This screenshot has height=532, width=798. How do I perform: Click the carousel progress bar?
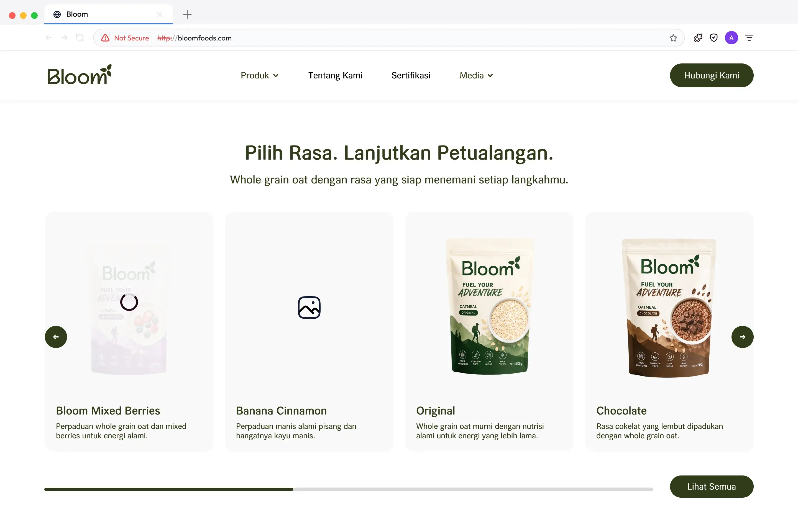coord(349,489)
